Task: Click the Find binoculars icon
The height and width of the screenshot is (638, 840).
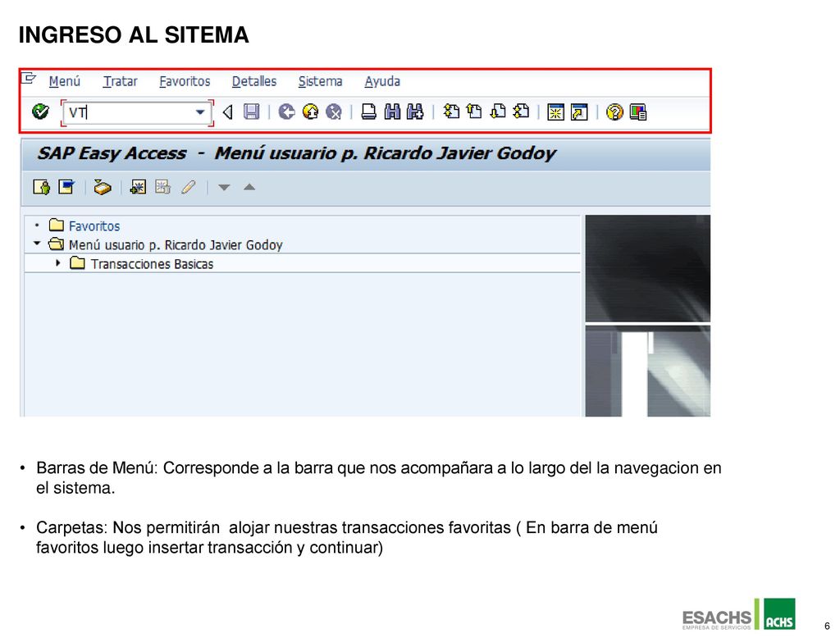Action: [392, 112]
